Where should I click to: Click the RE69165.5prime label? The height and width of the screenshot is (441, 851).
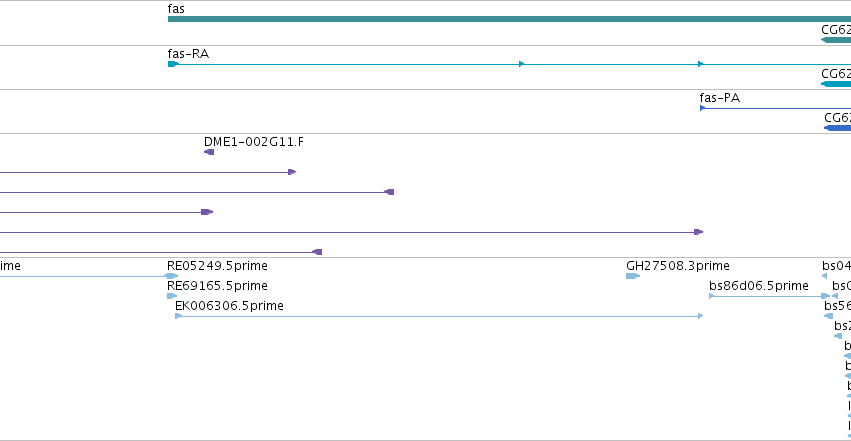coord(217,286)
